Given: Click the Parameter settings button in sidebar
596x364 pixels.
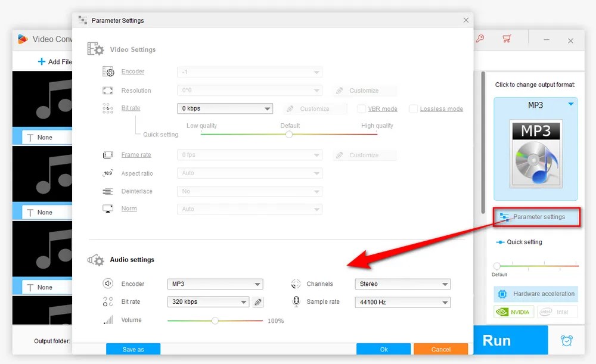Looking at the screenshot, I should [x=537, y=217].
